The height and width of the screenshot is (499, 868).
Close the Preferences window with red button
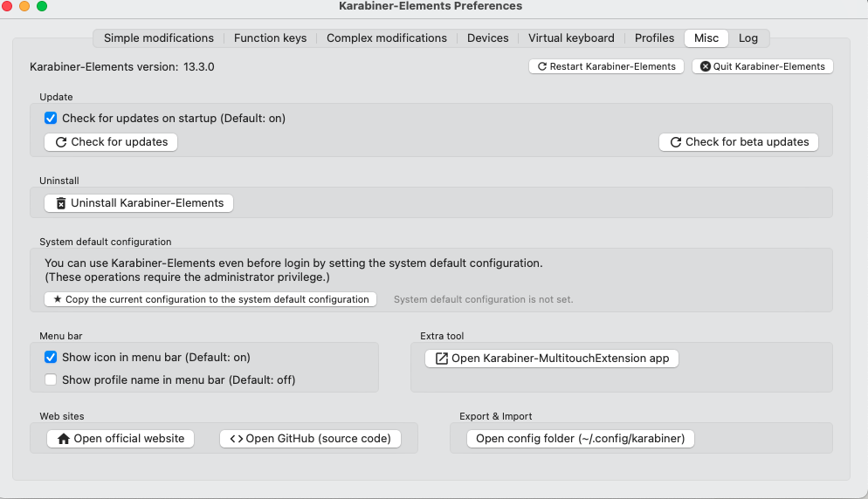(7, 6)
